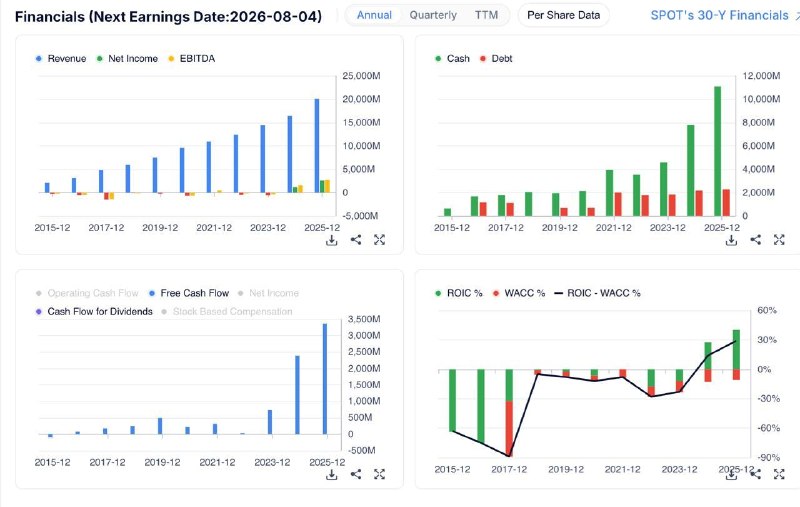Click the 2024-12 Free Cash Flow bar

click(x=297, y=395)
